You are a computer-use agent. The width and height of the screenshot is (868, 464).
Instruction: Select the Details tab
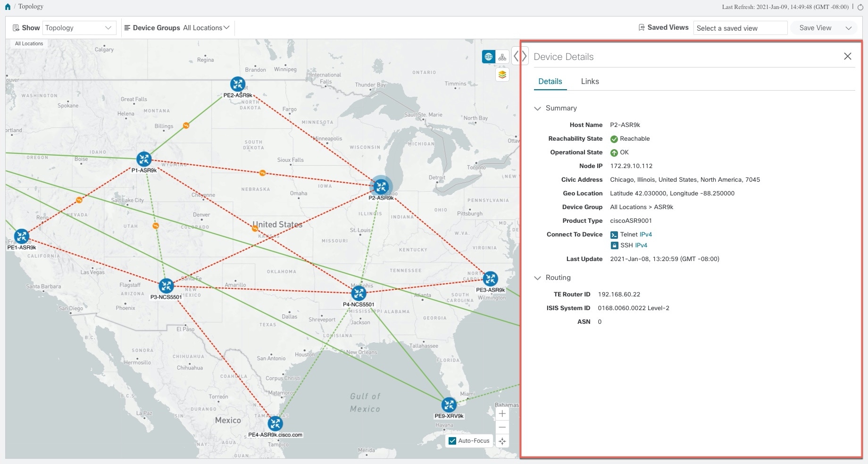click(550, 81)
